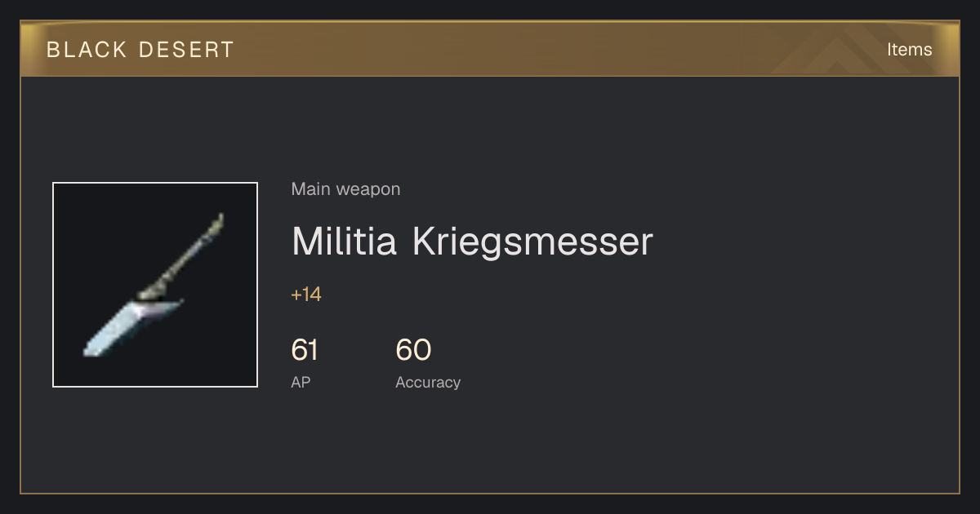
Task: Click the +14 enhancement level text
Action: pos(306,295)
